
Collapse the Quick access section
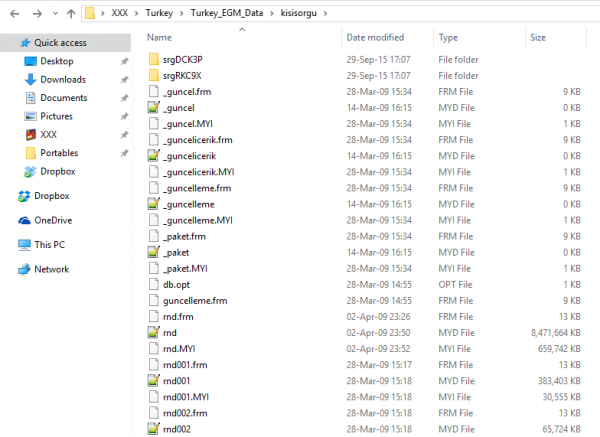tap(10, 43)
